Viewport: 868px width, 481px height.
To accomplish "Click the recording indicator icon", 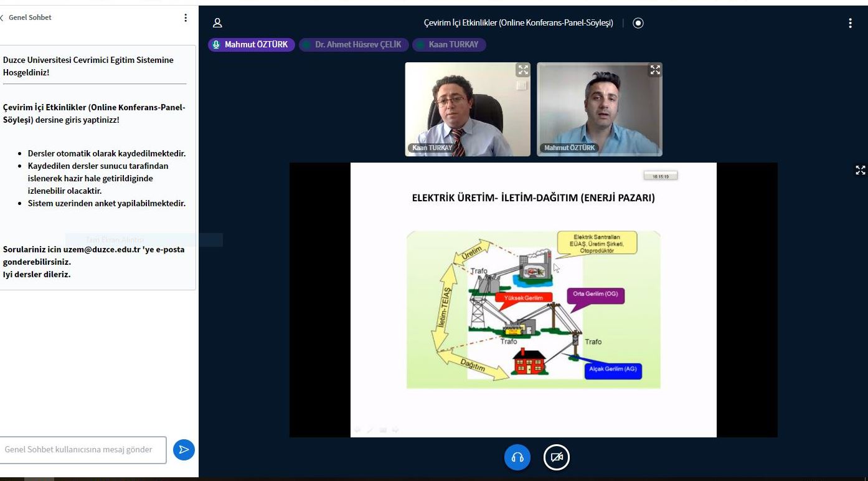I will (x=638, y=23).
